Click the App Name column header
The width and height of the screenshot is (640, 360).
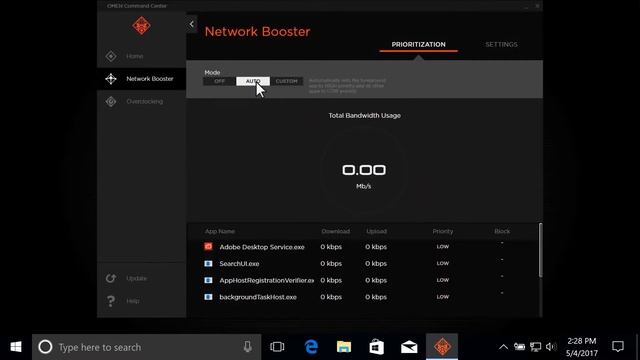click(x=220, y=231)
